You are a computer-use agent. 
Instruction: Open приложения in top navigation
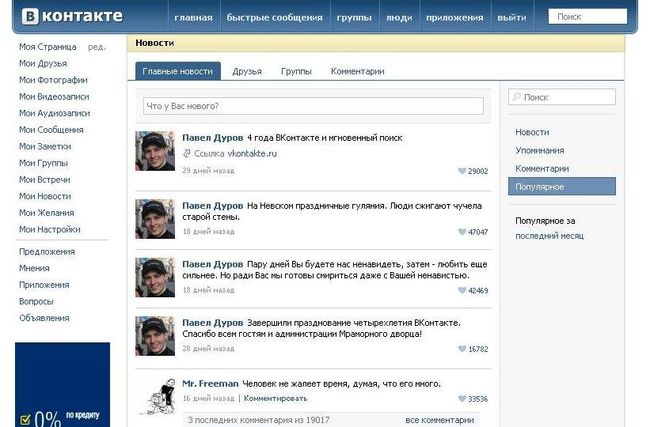[x=455, y=17]
